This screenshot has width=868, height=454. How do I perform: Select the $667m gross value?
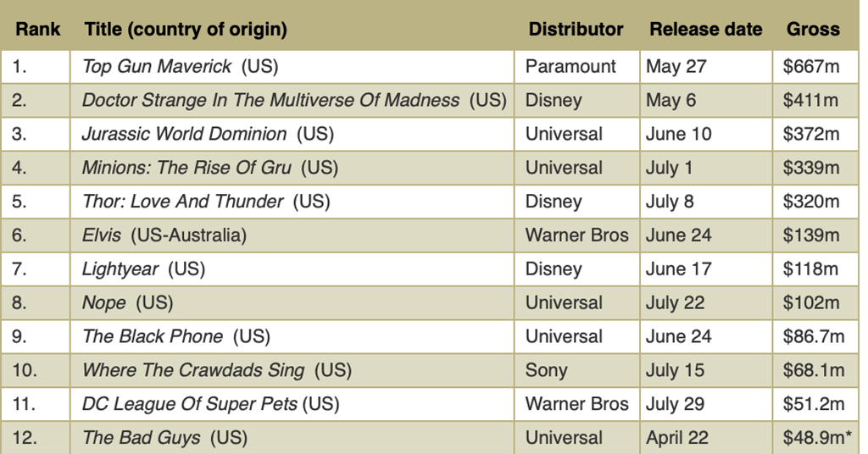[810, 66]
